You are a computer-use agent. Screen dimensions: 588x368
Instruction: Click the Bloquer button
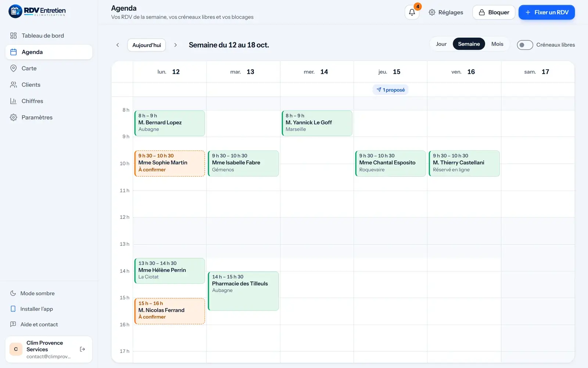[494, 12]
